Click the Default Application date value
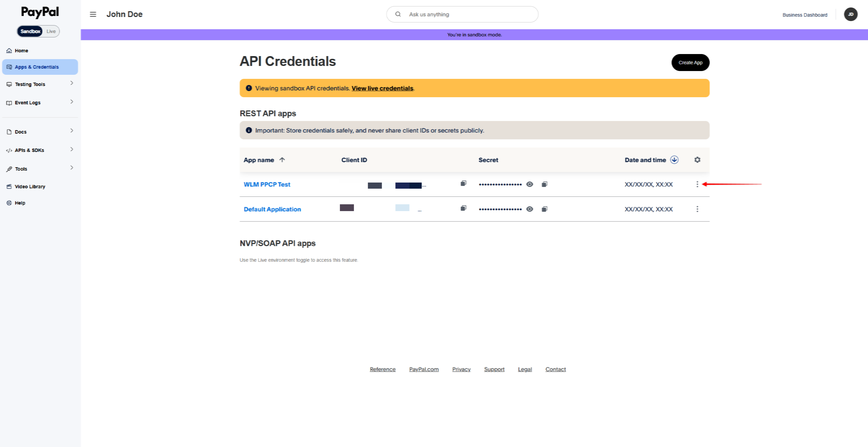This screenshot has width=868, height=447. [x=649, y=209]
